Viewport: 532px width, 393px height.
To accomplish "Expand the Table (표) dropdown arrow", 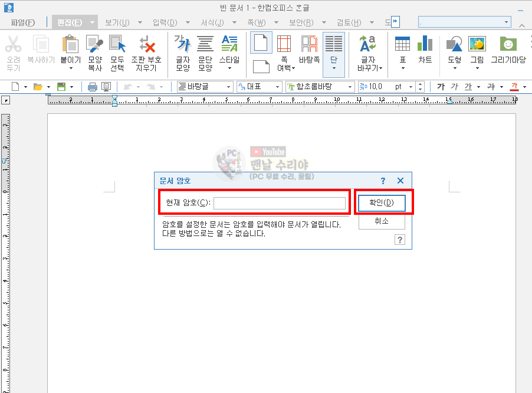I will pyautogui.click(x=403, y=68).
